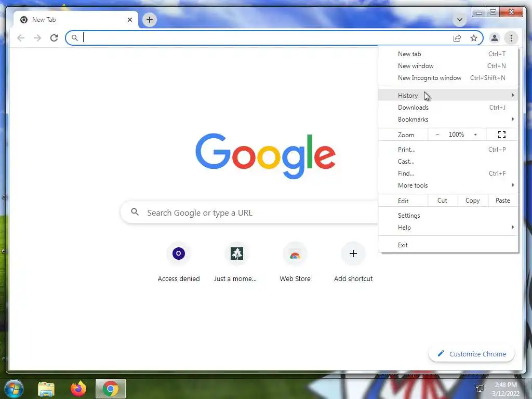Viewport: 532px width, 399px height.
Task: Click the New Tab tab title
Action: click(44, 20)
